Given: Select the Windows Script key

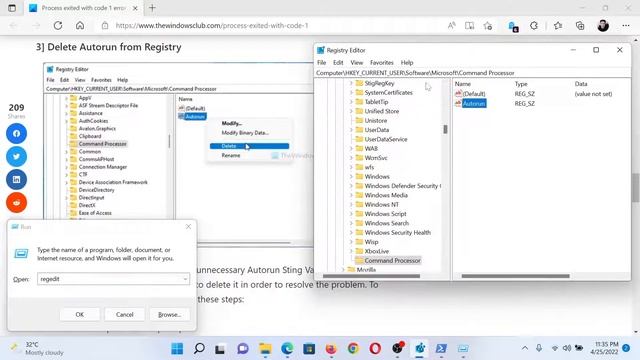Looking at the screenshot, I should (x=385, y=214).
